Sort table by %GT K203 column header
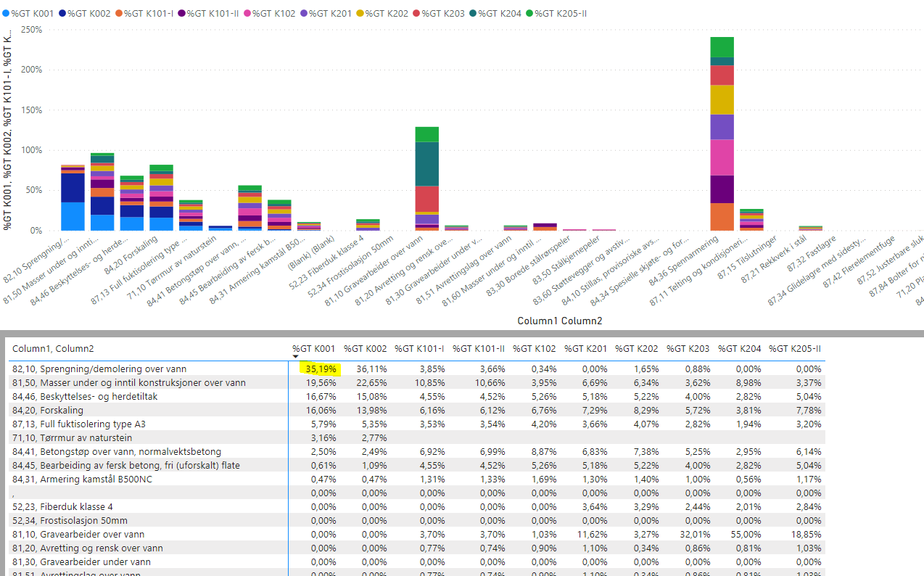This screenshot has height=576, width=924. pos(688,348)
